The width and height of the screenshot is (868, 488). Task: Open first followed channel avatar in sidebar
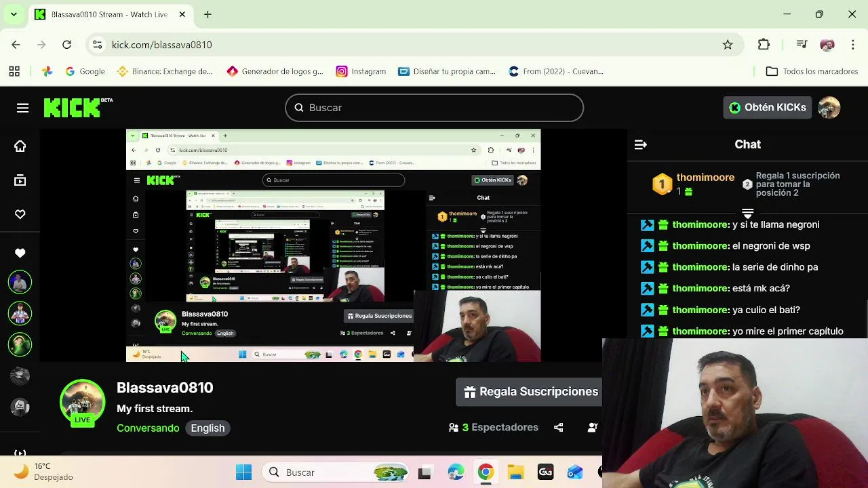20,282
